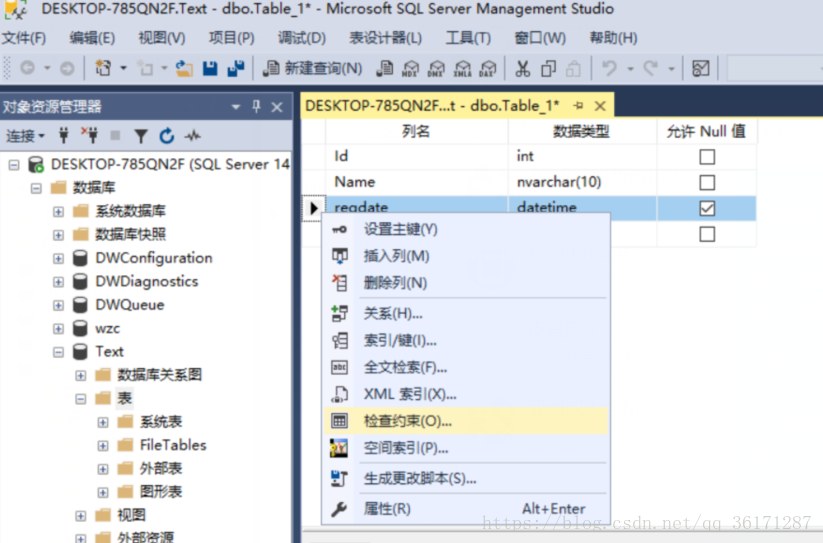Click the undo arrow icon
The height and width of the screenshot is (543, 823).
tap(609, 68)
